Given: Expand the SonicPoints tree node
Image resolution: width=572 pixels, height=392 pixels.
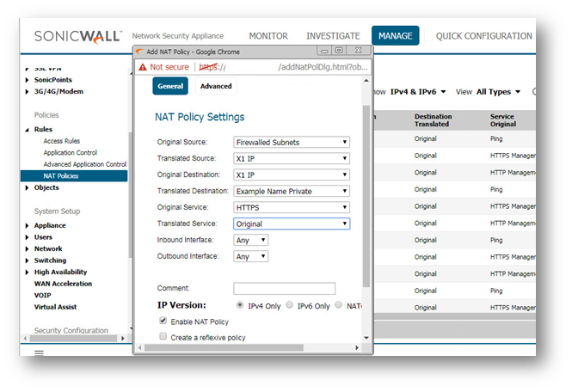Looking at the screenshot, I should (x=27, y=80).
